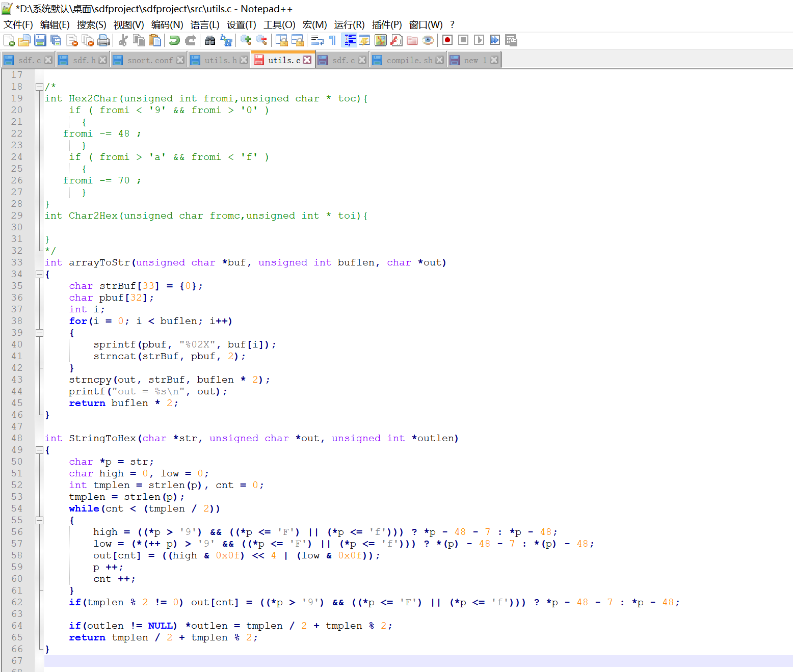This screenshot has width=793, height=672.
Task: Switch to the compile.sh tab
Action: tap(409, 60)
